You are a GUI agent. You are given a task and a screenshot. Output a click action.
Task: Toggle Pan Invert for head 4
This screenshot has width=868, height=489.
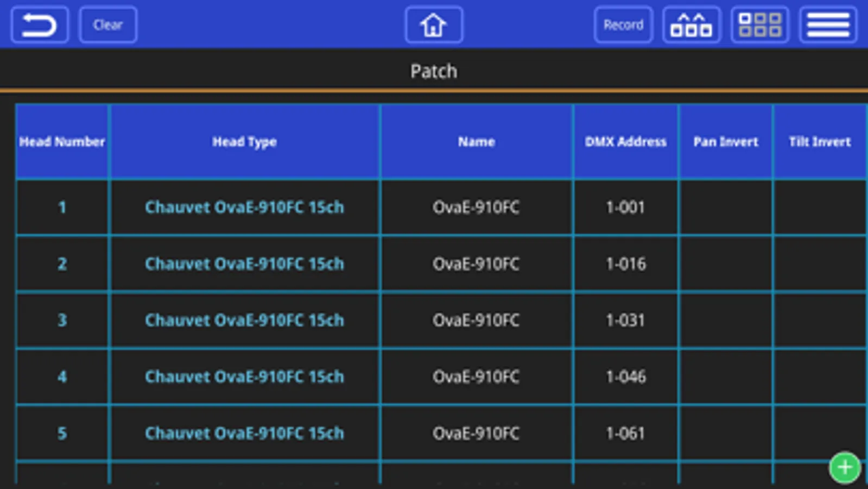tap(726, 377)
